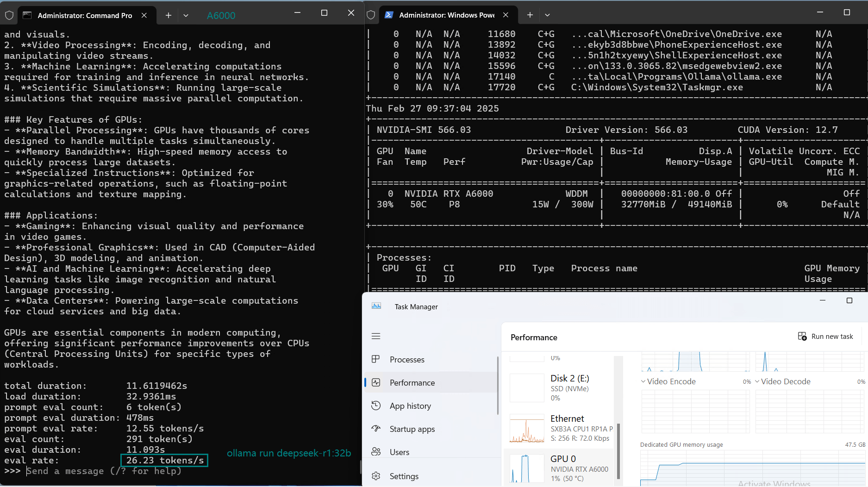Image resolution: width=868 pixels, height=487 pixels.
Task: Click the Dedicated GPU memory usage label
Action: [x=681, y=444]
